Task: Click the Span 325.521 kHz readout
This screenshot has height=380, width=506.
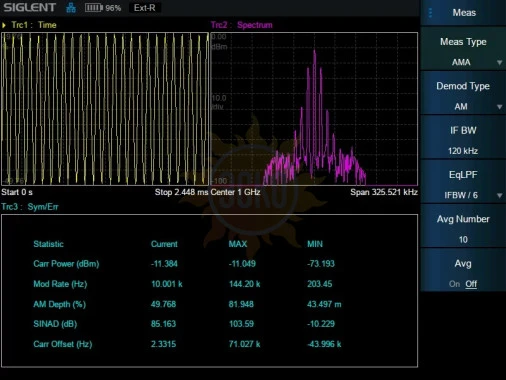Action: tap(384, 192)
